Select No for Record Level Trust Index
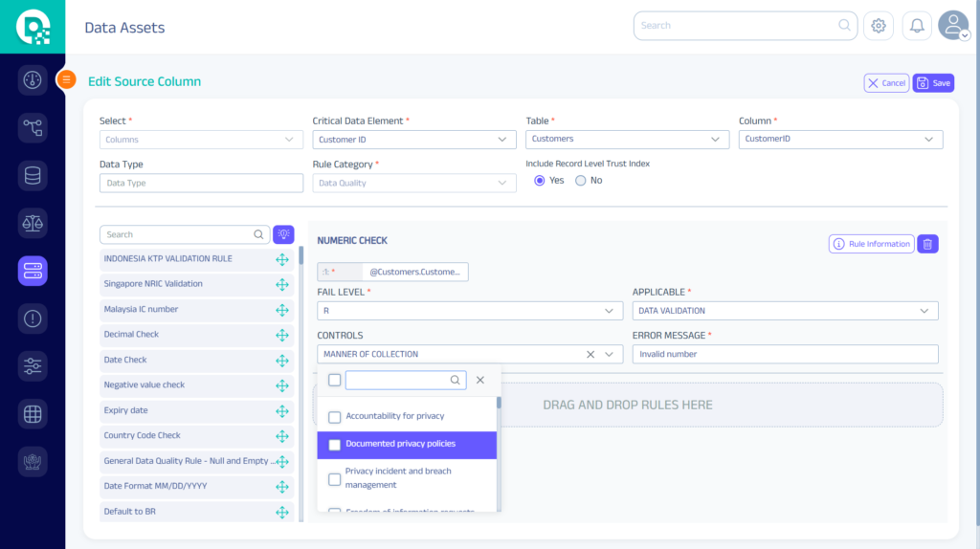The height and width of the screenshot is (549, 980). (x=580, y=181)
